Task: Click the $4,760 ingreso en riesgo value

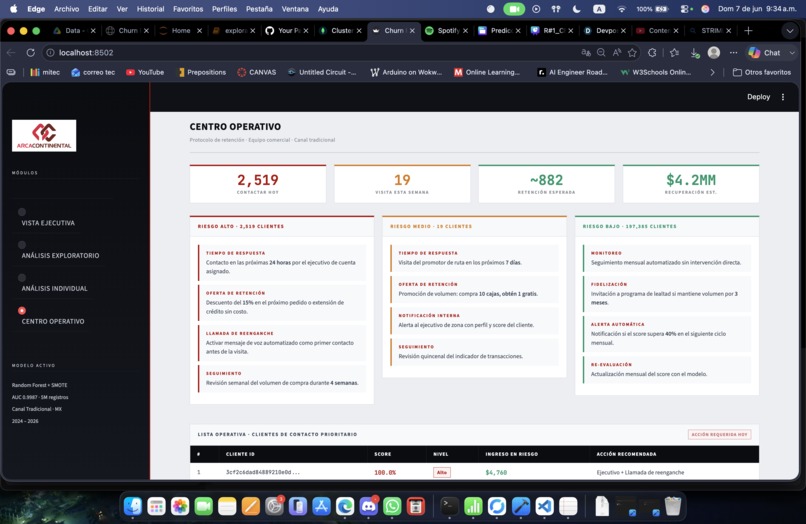Action: point(496,472)
